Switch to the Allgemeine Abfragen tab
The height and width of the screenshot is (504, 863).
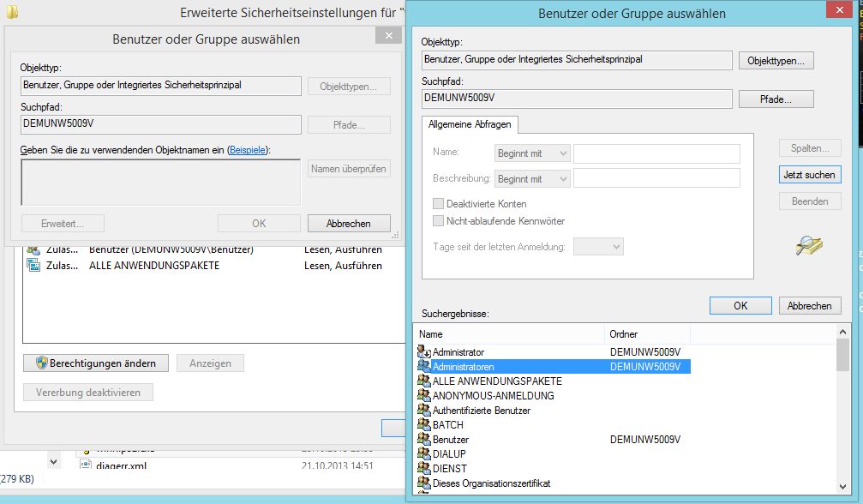pyautogui.click(x=470, y=124)
